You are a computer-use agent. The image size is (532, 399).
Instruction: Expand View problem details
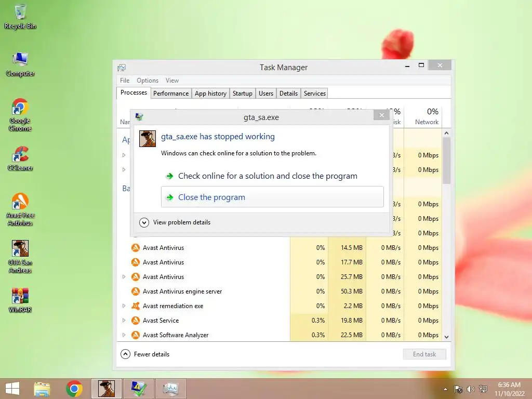tap(175, 222)
